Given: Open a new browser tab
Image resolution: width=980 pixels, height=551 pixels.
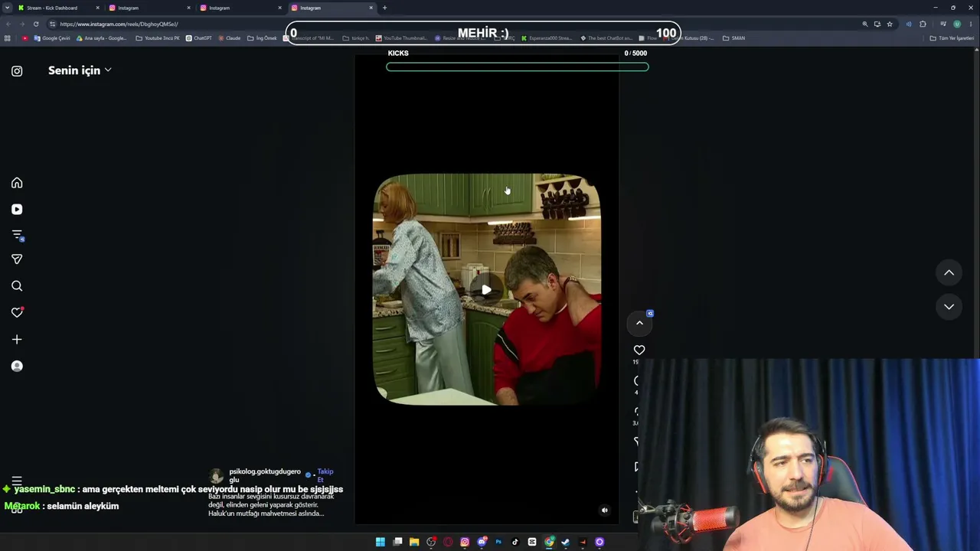Looking at the screenshot, I should click(x=384, y=8).
